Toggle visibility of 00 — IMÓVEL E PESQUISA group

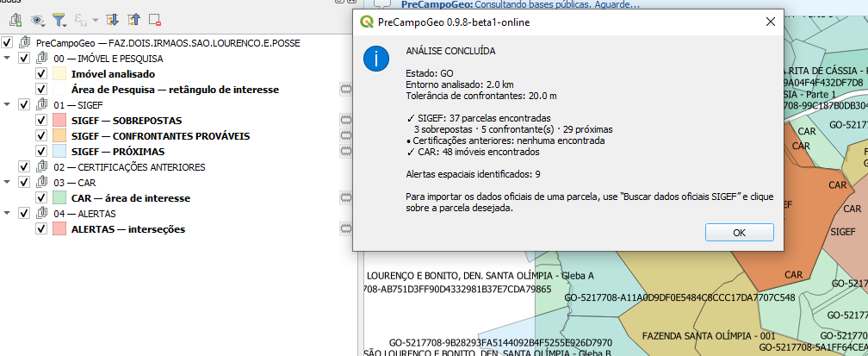24,59
